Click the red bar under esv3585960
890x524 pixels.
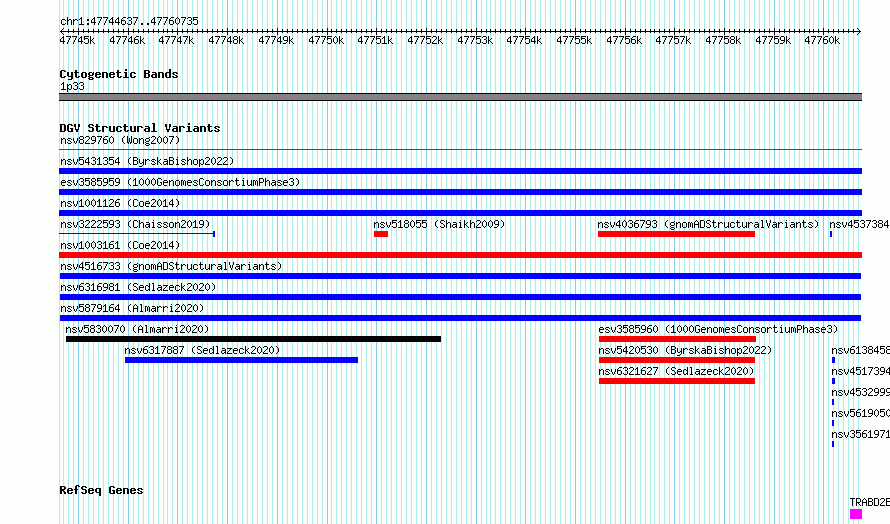[677, 339]
